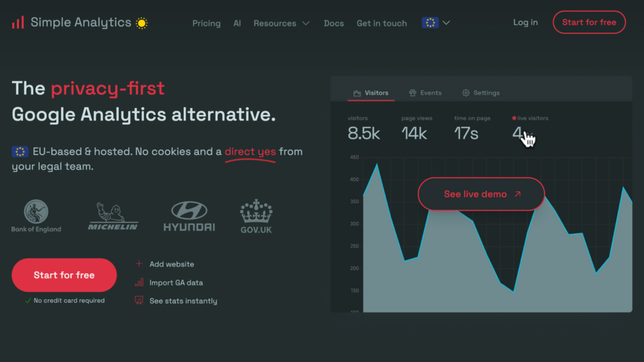
Task: Click the Simple Analytics logo
Action: pyautogui.click(x=72, y=22)
